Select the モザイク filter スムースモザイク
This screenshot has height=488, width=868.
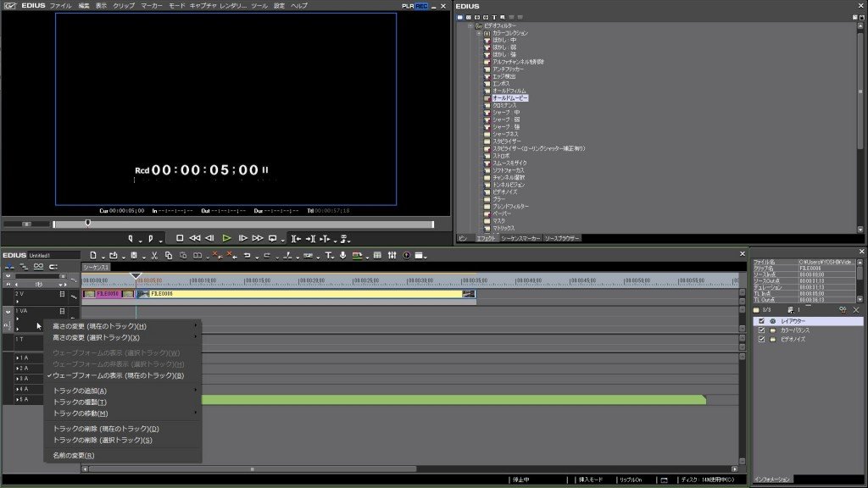tap(509, 164)
